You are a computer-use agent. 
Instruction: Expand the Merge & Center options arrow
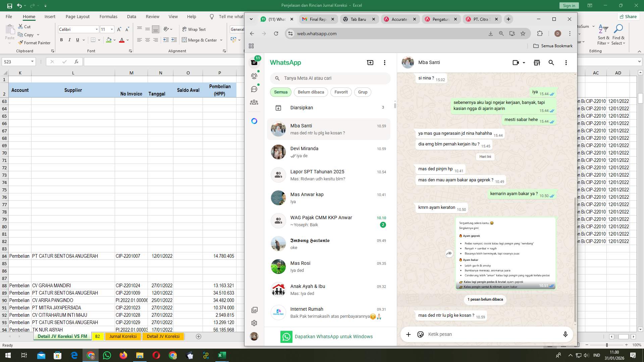(x=221, y=40)
